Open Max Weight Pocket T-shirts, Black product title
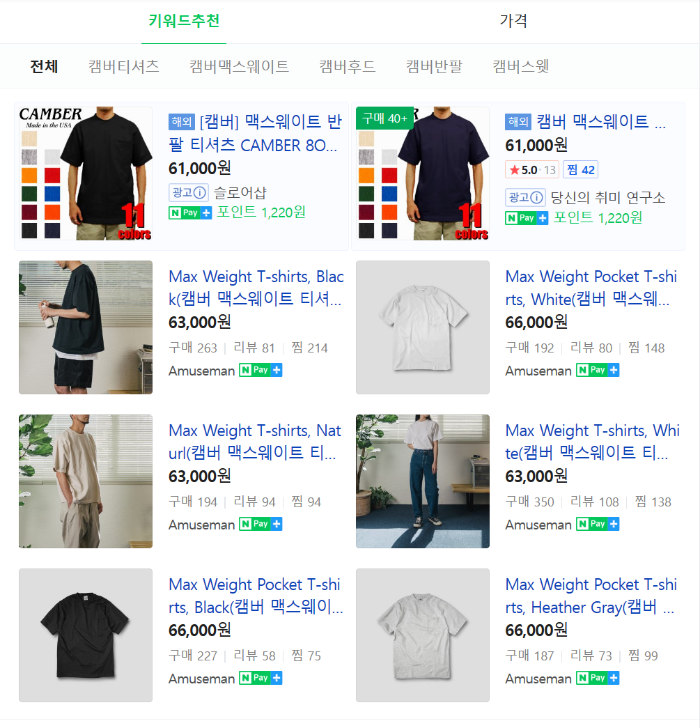The height and width of the screenshot is (728, 700). (x=256, y=596)
